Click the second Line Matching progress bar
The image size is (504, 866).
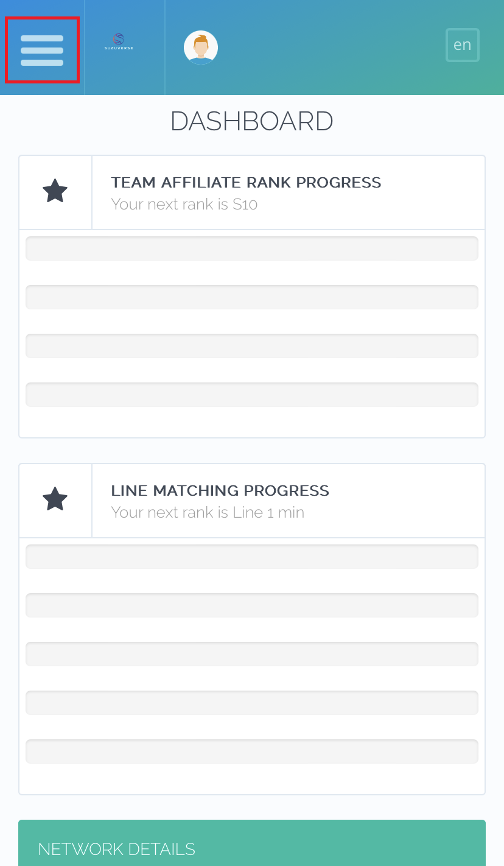point(252,605)
